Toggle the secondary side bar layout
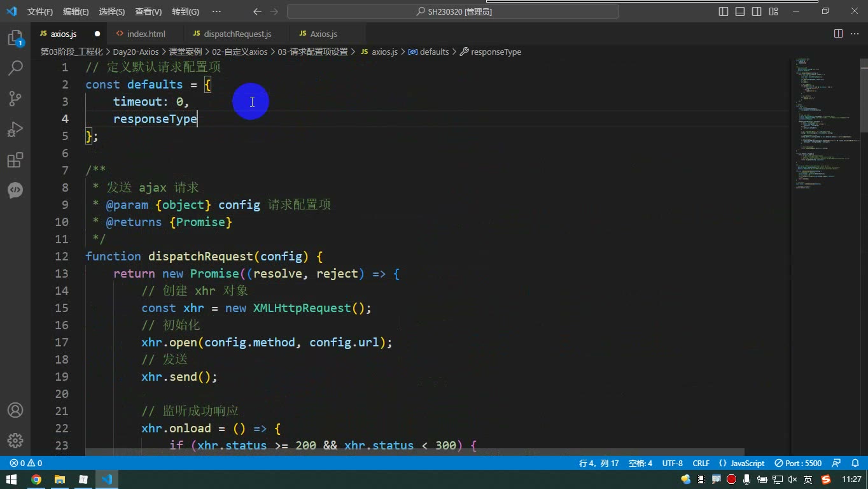Viewport: 868px width, 489px height. [757, 11]
